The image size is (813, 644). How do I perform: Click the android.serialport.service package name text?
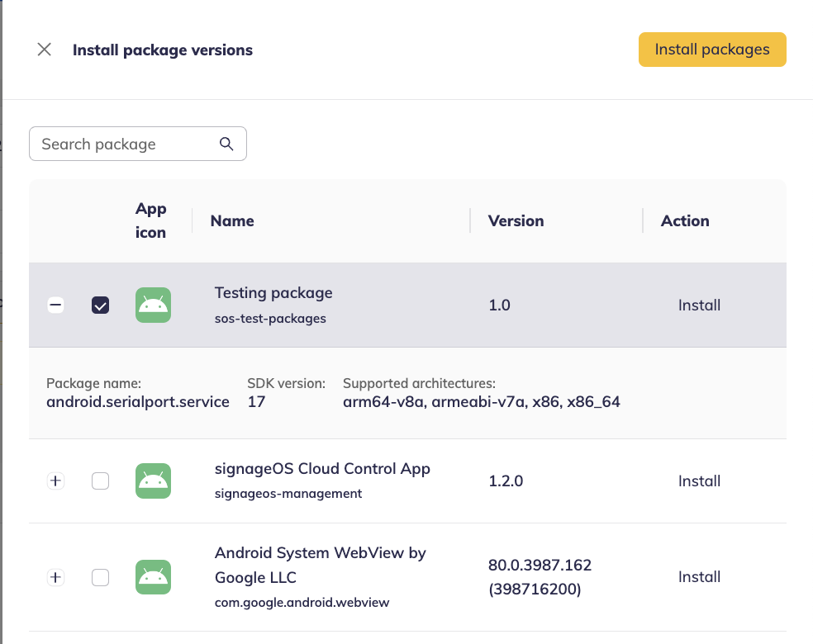[x=138, y=402]
